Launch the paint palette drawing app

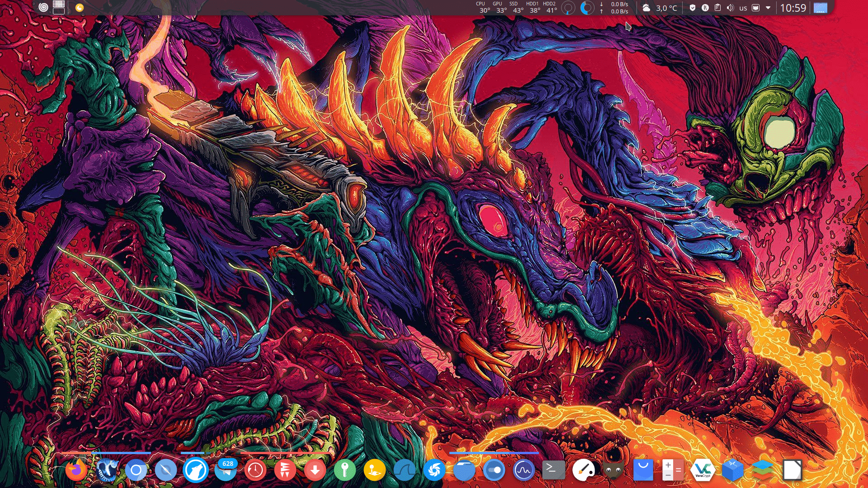584,470
